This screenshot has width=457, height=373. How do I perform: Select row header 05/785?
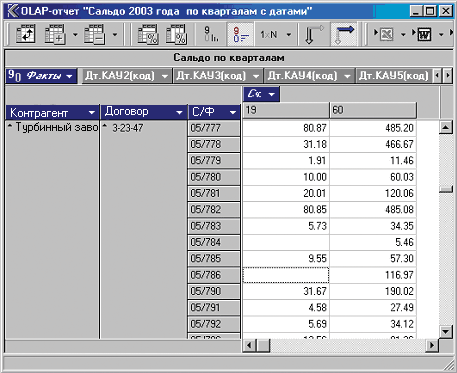(x=214, y=259)
